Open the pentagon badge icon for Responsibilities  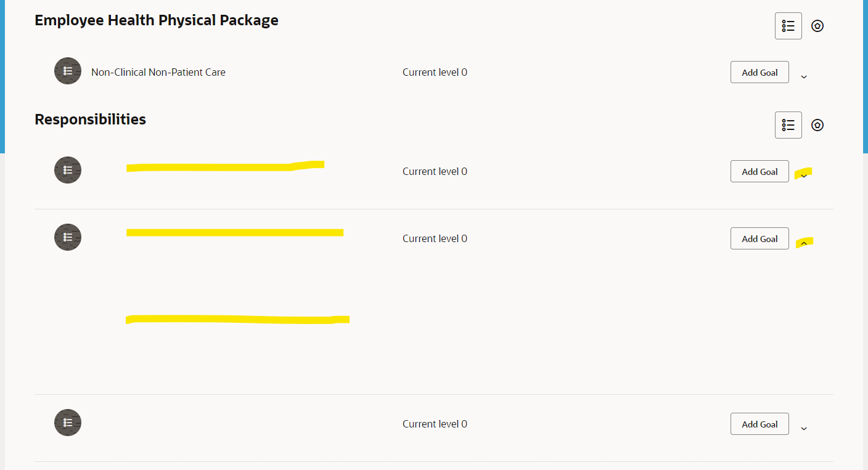[817, 124]
